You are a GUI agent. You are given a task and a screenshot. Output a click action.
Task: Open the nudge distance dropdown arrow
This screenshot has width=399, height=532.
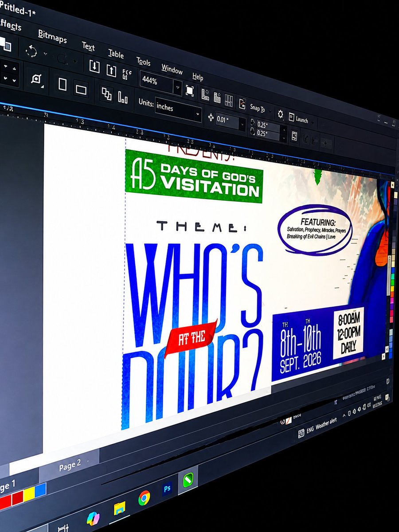click(x=242, y=125)
